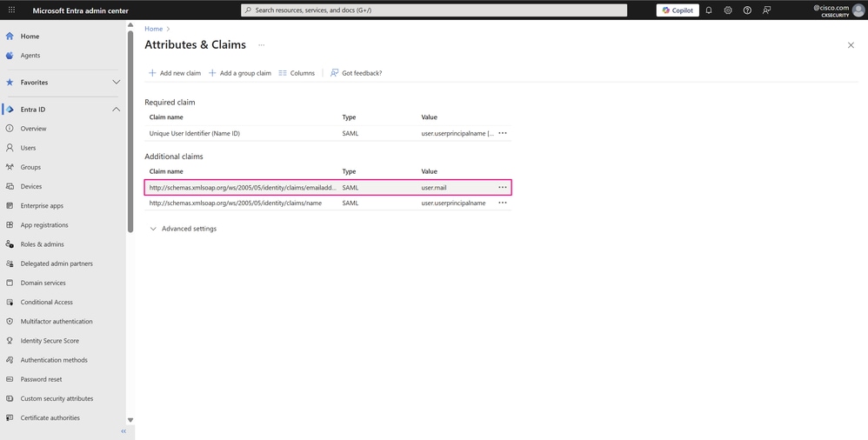This screenshot has height=440, width=868.
Task: Click the Enterprise apps icon
Action: pos(10,205)
